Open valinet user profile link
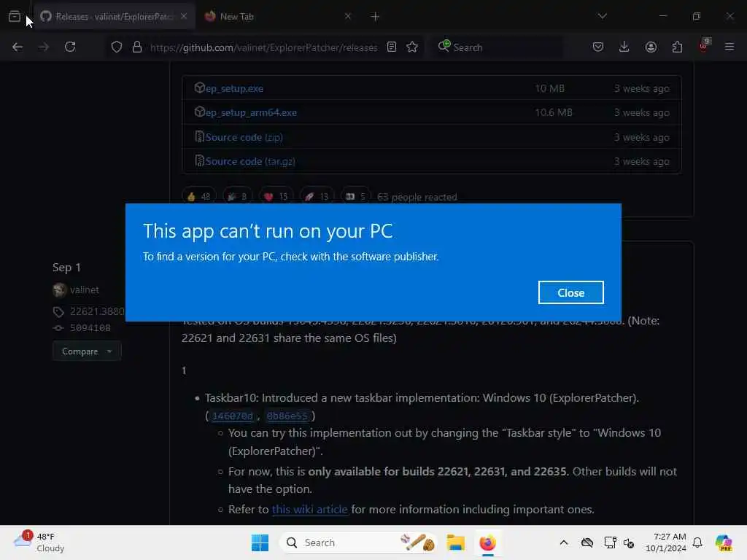 pyautogui.click(x=85, y=290)
